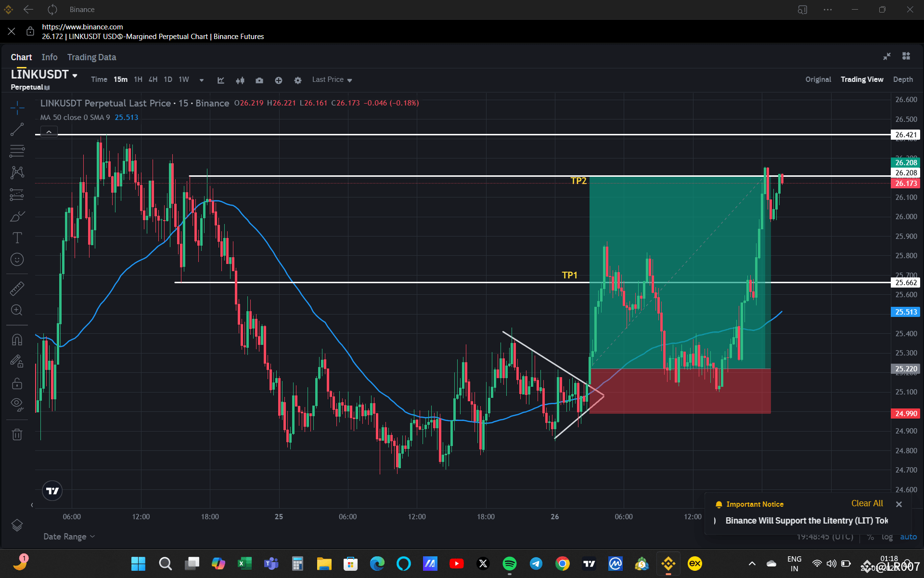
Task: Activate the zoom in tool
Action: [17, 310]
